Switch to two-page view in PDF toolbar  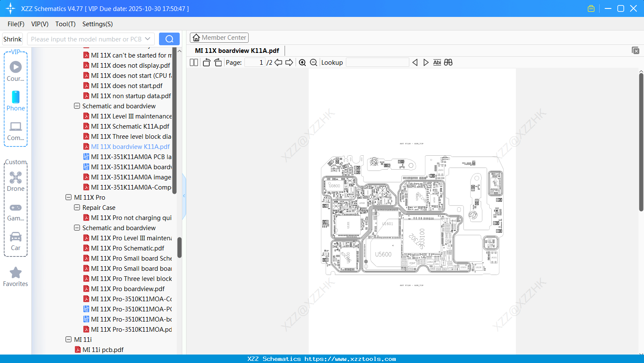[x=193, y=62]
